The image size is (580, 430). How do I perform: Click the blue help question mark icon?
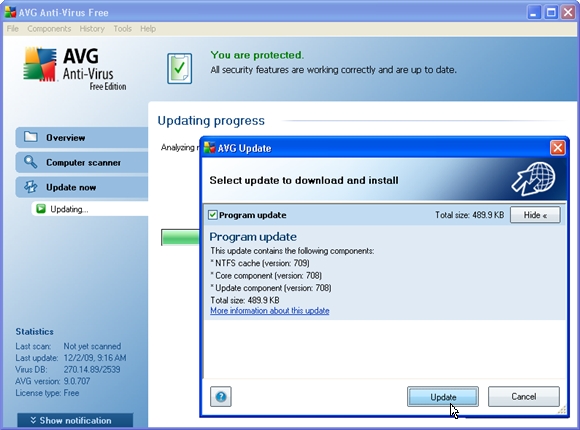click(221, 397)
